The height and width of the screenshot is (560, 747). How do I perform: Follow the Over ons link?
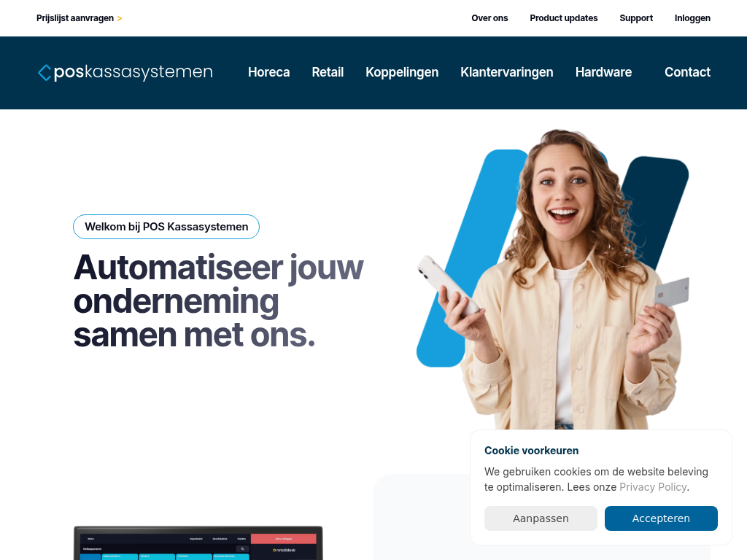click(x=489, y=18)
